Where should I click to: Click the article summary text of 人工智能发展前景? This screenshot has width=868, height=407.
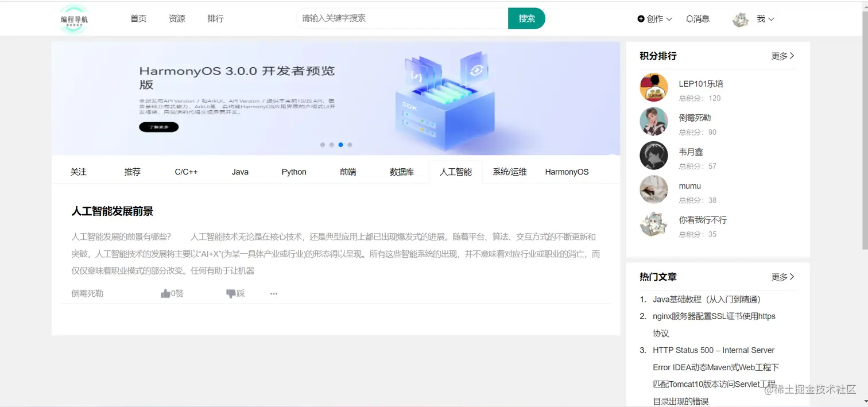336,254
